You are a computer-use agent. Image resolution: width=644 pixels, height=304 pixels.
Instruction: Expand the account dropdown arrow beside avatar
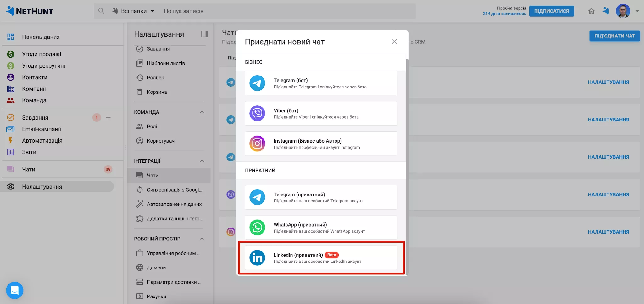tap(637, 11)
